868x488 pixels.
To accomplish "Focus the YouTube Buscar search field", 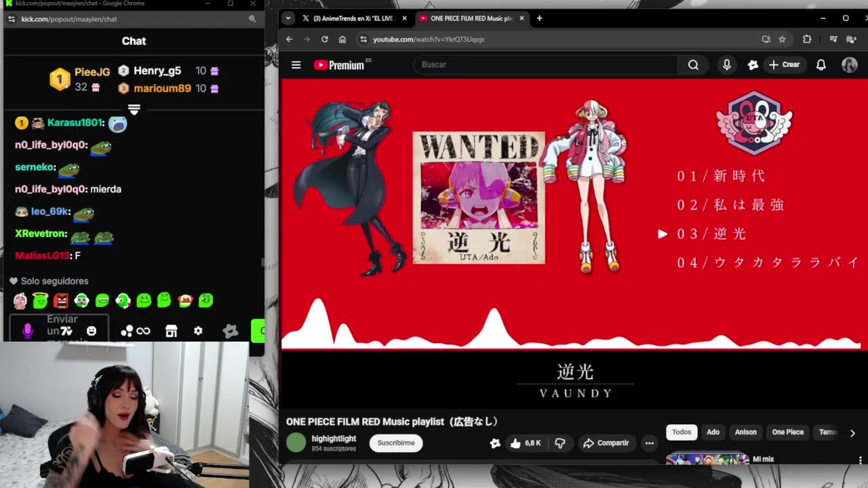I will [x=545, y=65].
